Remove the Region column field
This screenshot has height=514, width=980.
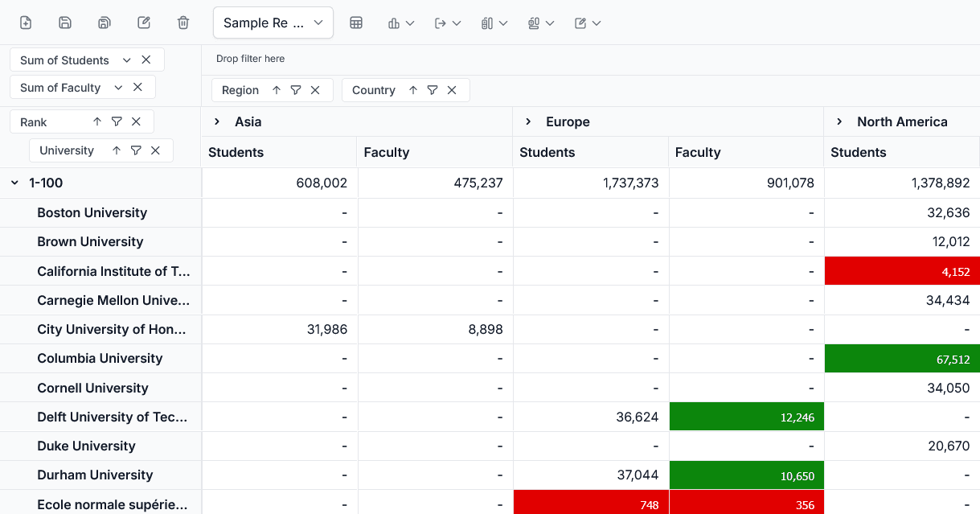pyautogui.click(x=315, y=90)
